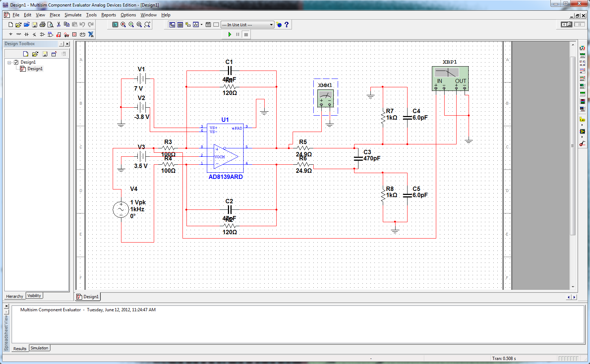Open new design from Design Toolbox
This screenshot has width=590, height=364.
click(25, 54)
